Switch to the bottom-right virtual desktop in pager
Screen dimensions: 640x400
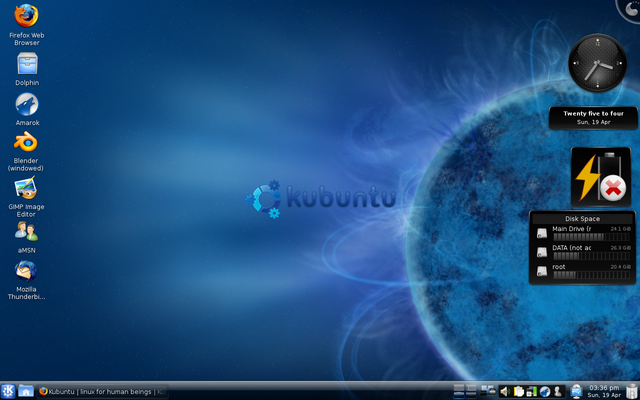(471, 395)
